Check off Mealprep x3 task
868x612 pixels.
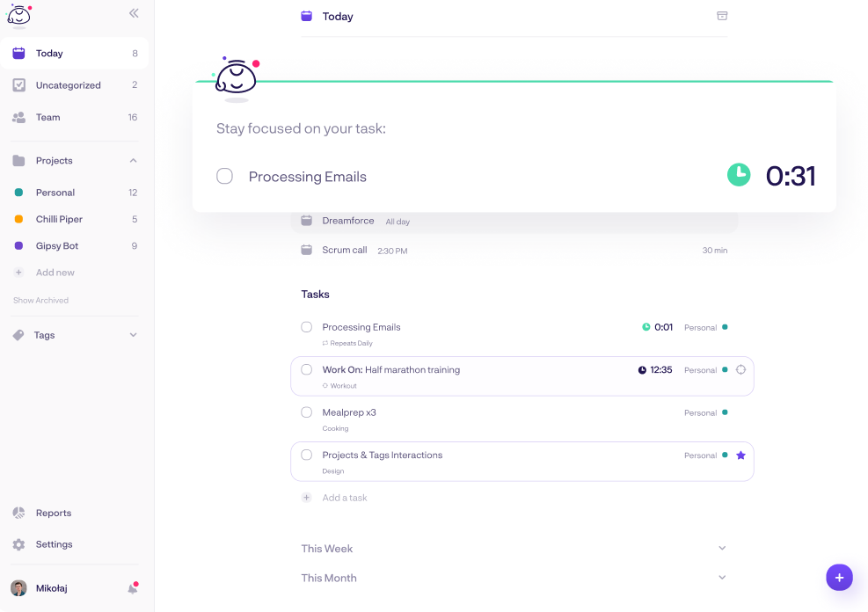pyautogui.click(x=307, y=412)
